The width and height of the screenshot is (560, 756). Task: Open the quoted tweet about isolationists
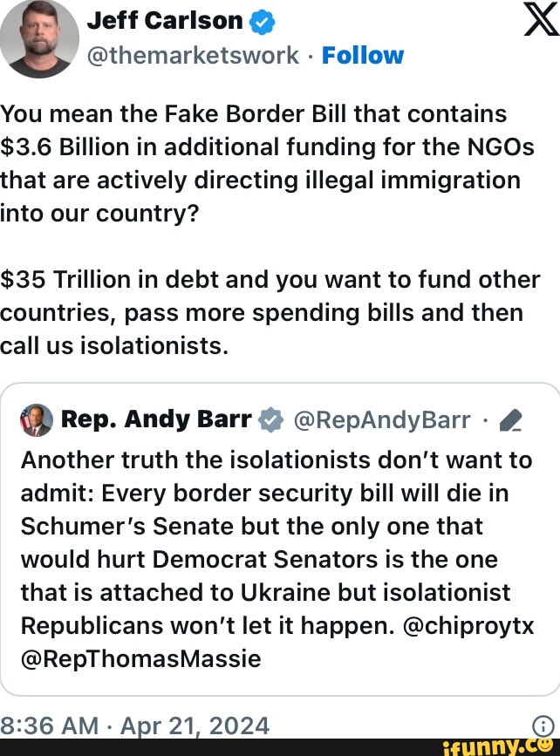[279, 541]
